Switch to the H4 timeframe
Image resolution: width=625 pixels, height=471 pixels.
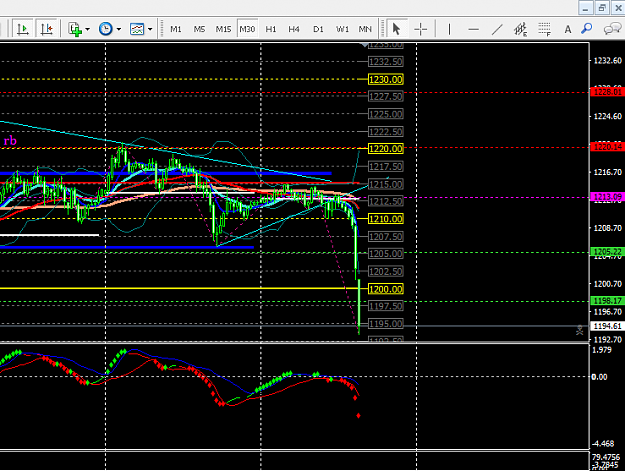pos(294,29)
